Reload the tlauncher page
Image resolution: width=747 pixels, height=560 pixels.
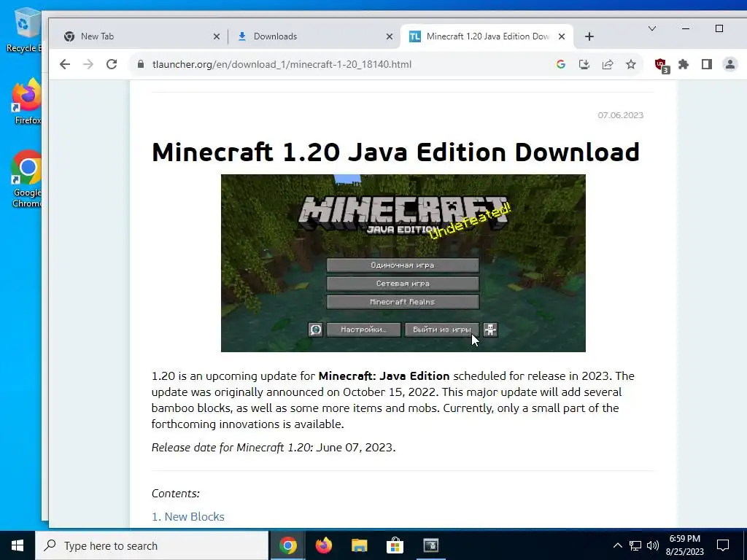click(112, 64)
